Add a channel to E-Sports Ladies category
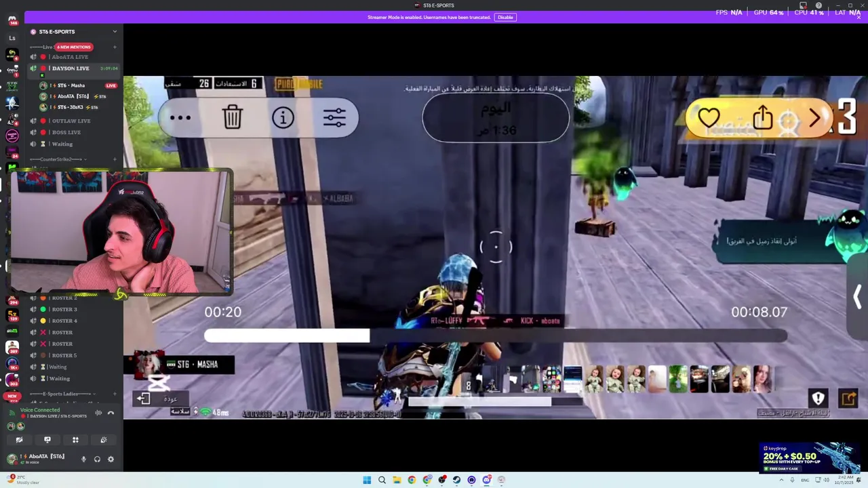 point(115,394)
